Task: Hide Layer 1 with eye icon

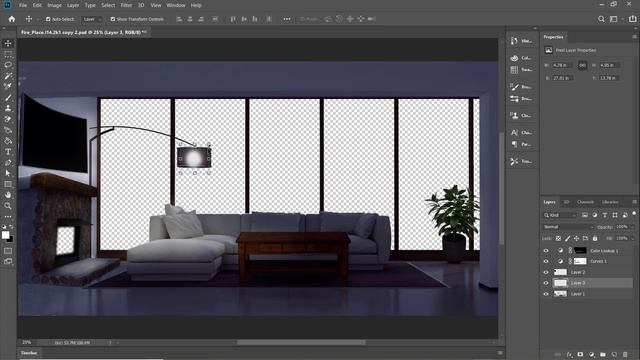Action: tap(546, 294)
